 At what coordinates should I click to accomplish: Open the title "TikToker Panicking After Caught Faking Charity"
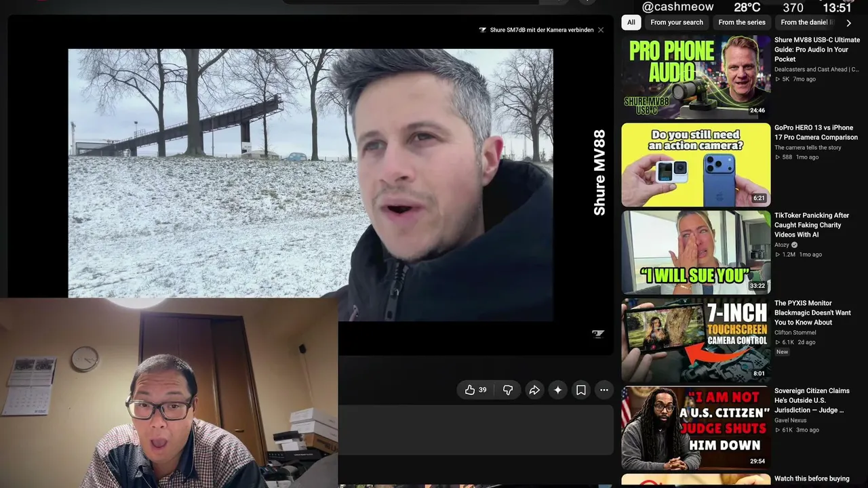812,225
